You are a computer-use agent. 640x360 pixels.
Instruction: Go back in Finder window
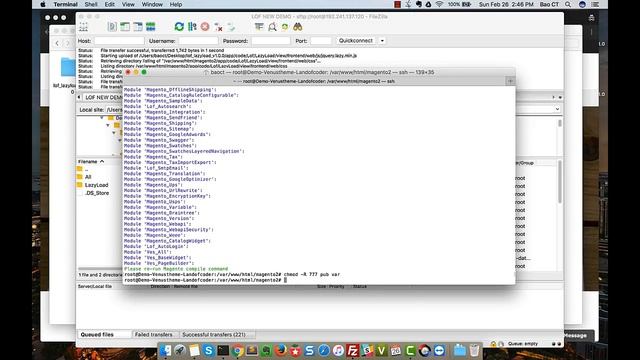[x=57, y=43]
